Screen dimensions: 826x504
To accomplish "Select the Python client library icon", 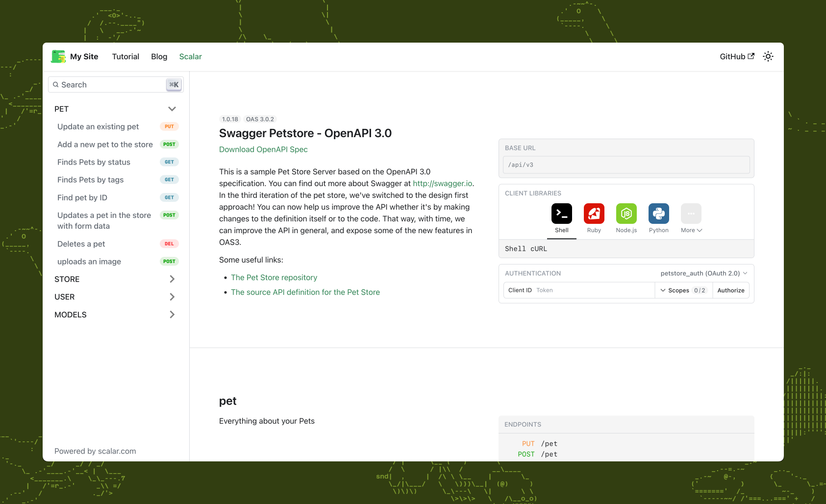I will point(659,214).
